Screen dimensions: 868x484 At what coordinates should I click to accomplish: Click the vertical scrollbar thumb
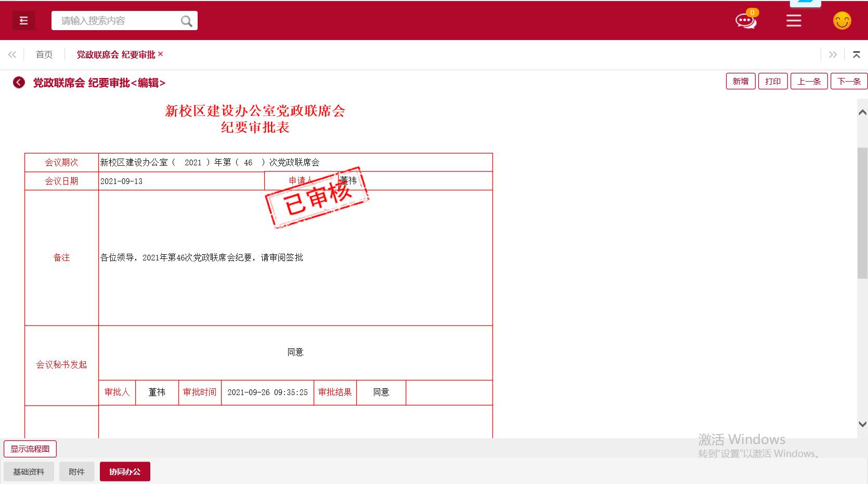862,213
